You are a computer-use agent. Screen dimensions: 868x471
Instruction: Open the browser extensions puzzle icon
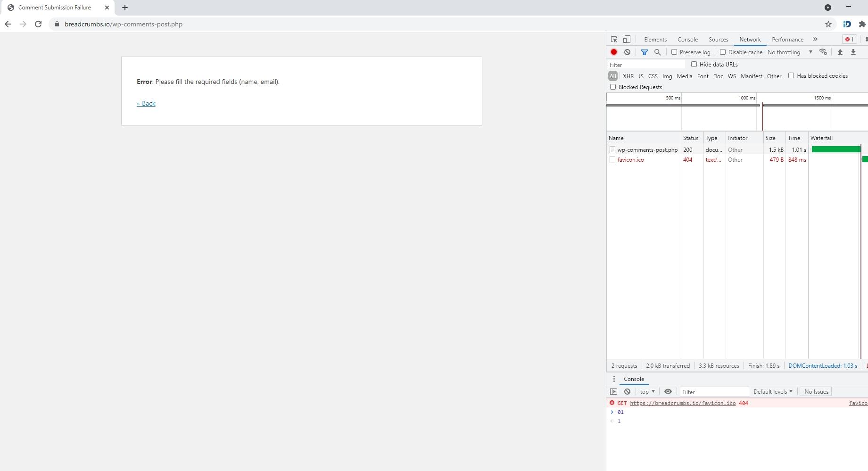(x=862, y=24)
